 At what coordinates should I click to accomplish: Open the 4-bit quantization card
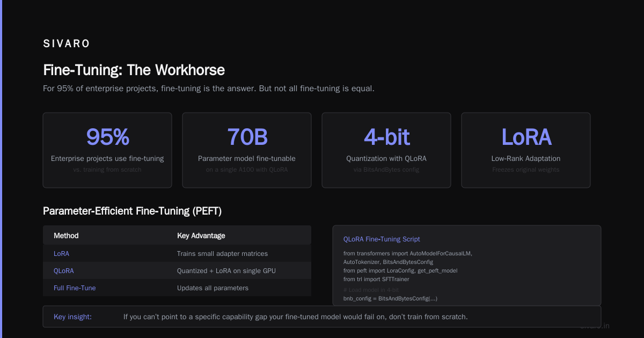point(386,150)
